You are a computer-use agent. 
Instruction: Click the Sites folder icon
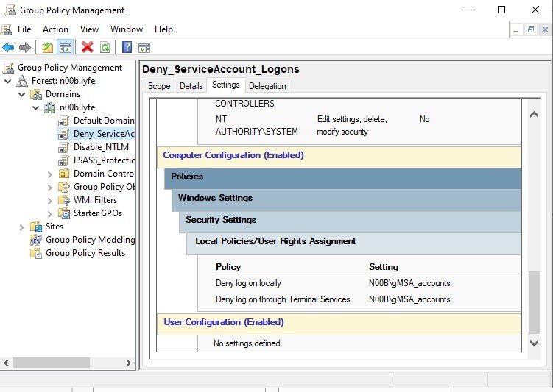click(x=36, y=227)
